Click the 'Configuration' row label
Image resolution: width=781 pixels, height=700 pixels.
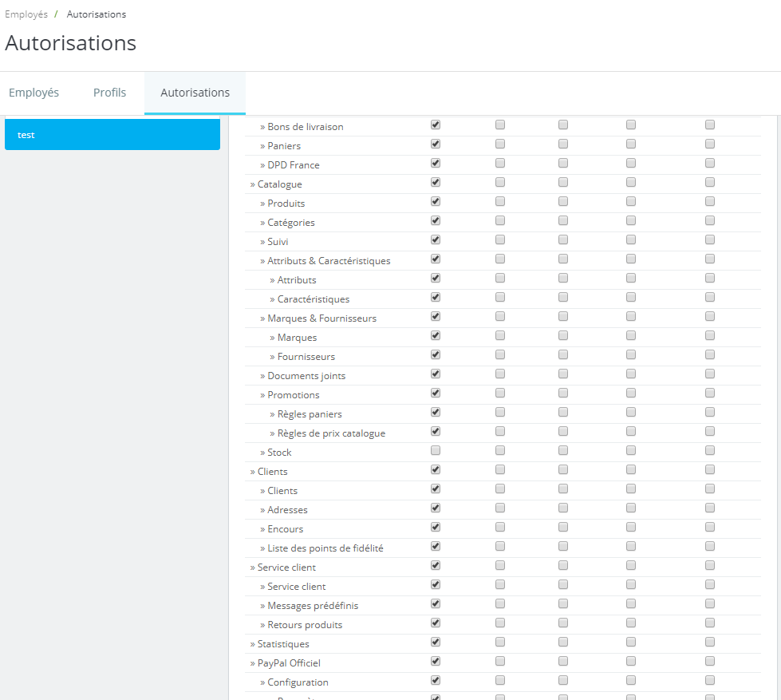(x=298, y=682)
